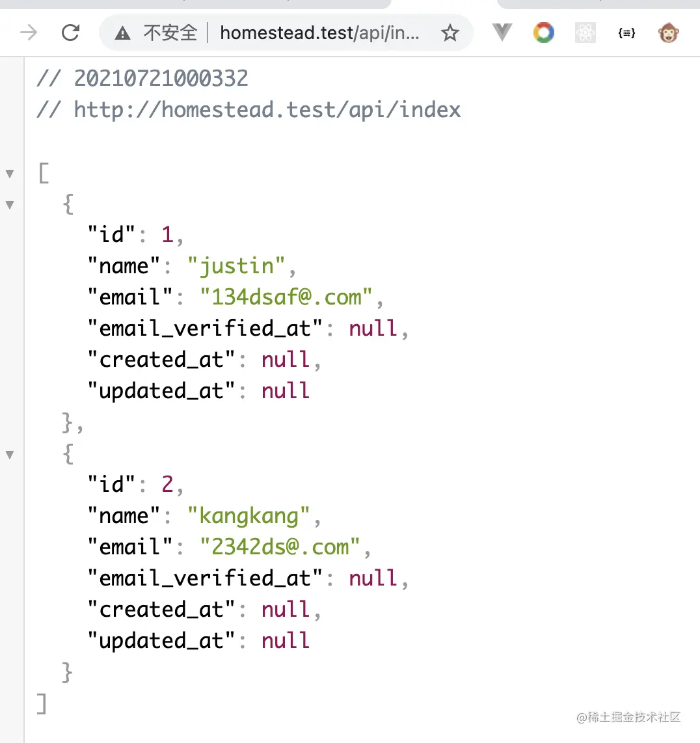Click the "justin" name value
This screenshot has width=700, height=743.
click(236, 266)
